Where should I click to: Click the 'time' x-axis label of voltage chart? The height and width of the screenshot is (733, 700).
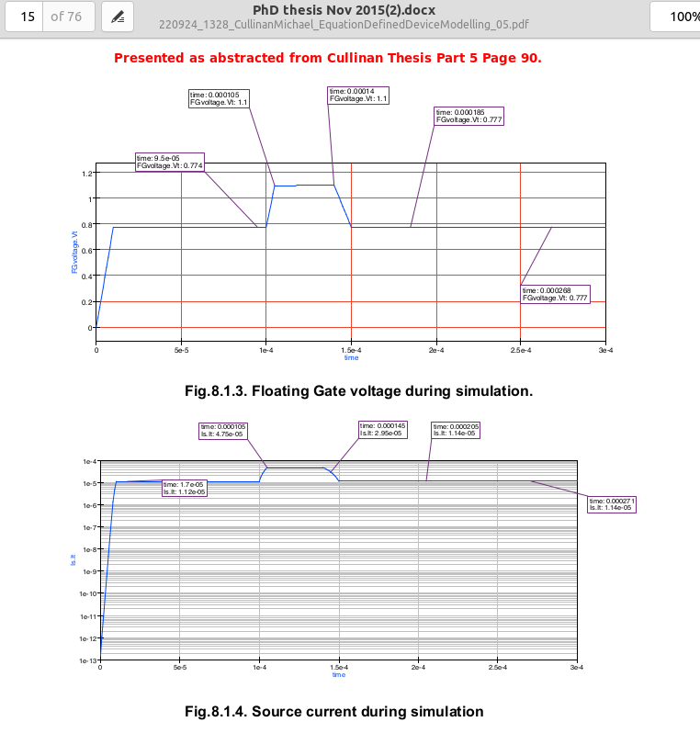[x=351, y=357]
